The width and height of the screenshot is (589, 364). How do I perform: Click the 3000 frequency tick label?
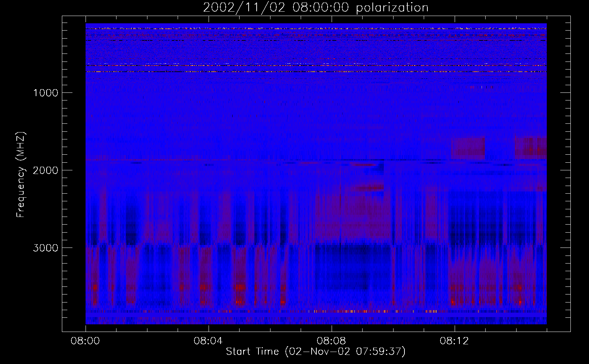click(x=46, y=248)
